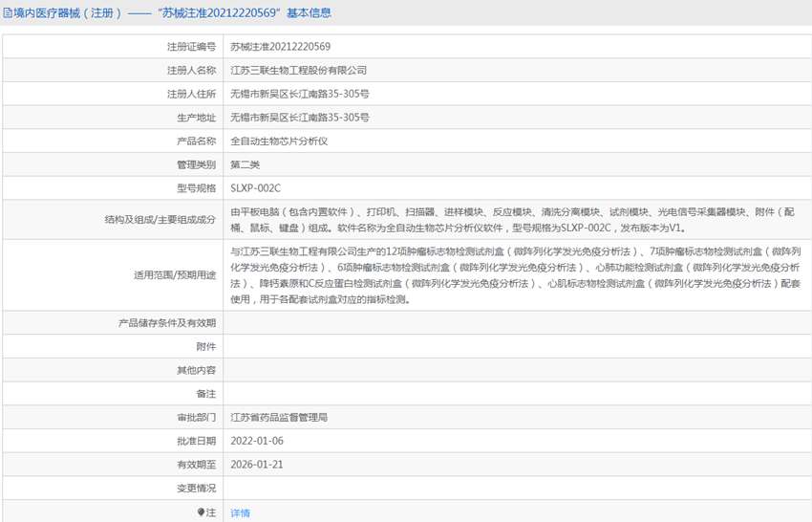
Task: Select approval date 2022-01-06
Action: [257, 441]
